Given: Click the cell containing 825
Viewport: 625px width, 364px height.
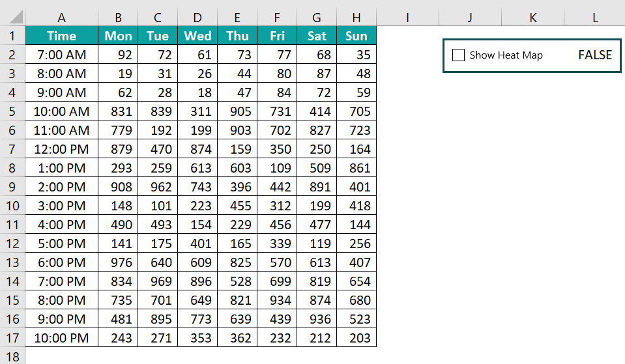Looking at the screenshot, I should click(x=237, y=262).
